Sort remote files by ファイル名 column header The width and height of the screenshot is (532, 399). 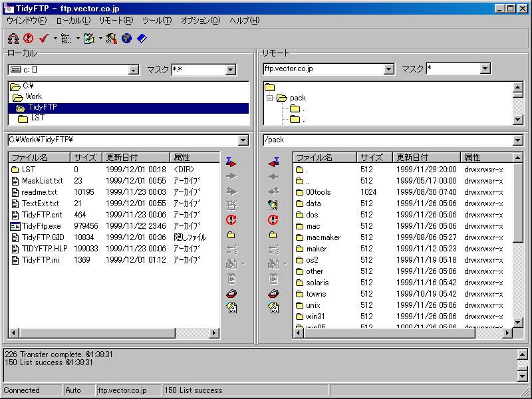(x=325, y=158)
